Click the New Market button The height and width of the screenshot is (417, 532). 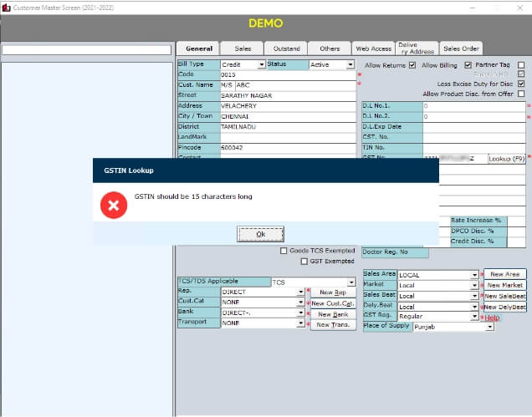coord(505,285)
